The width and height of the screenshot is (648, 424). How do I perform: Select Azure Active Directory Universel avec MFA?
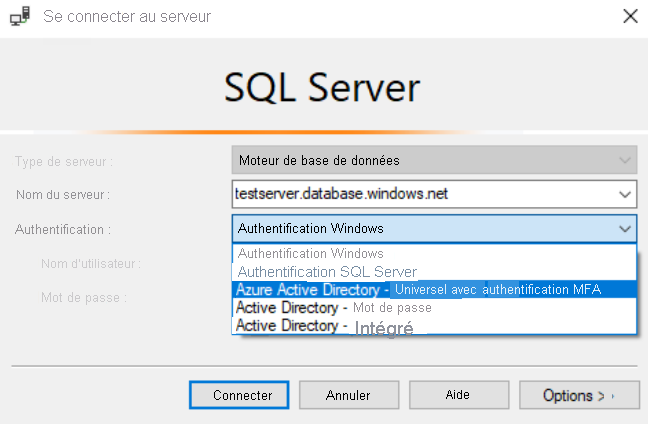[433, 289]
